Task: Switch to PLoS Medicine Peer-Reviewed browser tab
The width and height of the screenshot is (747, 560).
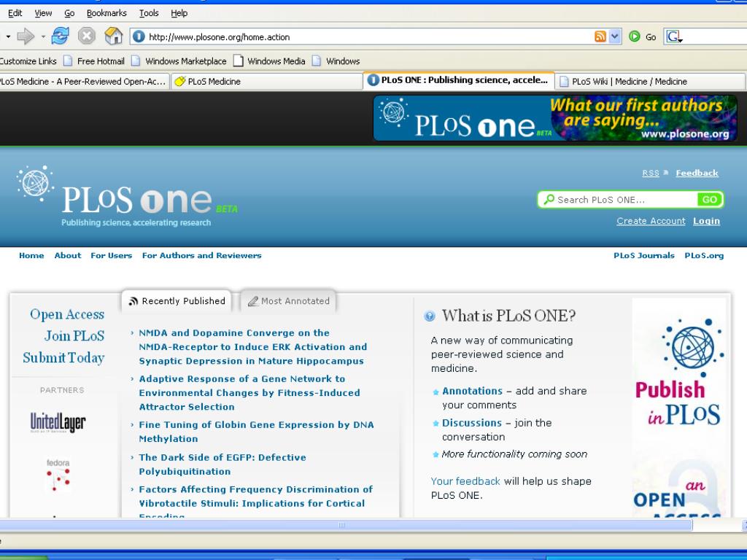Action: 85,82
